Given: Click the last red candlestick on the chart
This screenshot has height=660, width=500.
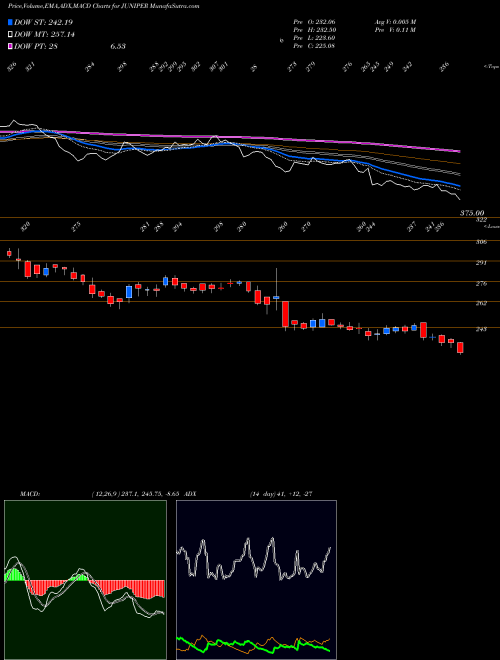Looking at the screenshot, I should [460, 348].
